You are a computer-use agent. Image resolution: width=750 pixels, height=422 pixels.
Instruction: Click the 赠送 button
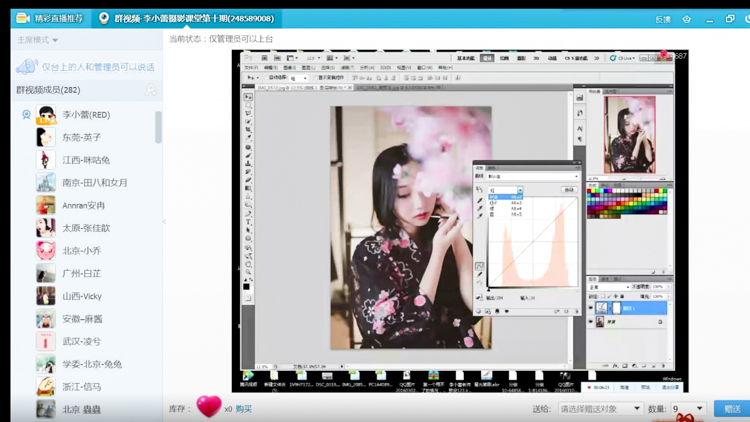point(732,409)
